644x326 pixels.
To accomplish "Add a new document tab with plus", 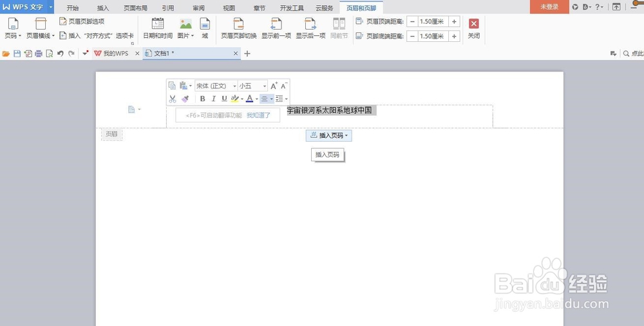I will coord(247,53).
